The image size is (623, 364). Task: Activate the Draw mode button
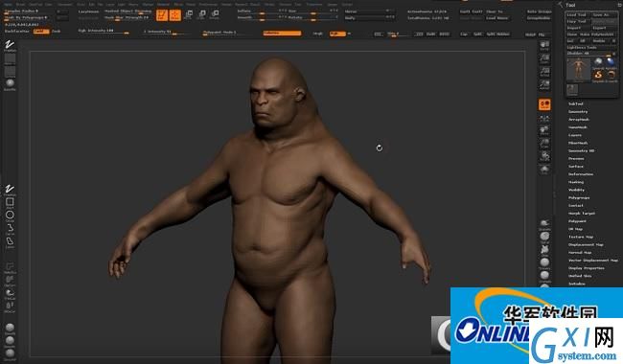click(174, 15)
